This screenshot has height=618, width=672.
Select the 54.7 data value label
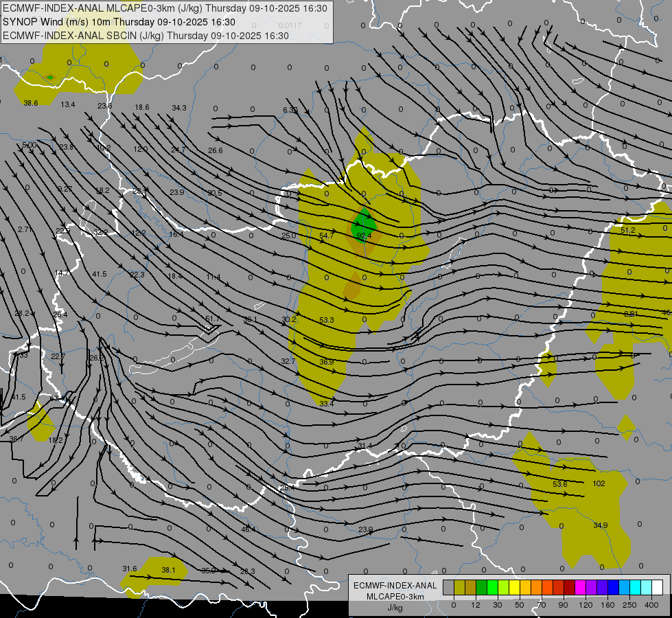(327, 236)
